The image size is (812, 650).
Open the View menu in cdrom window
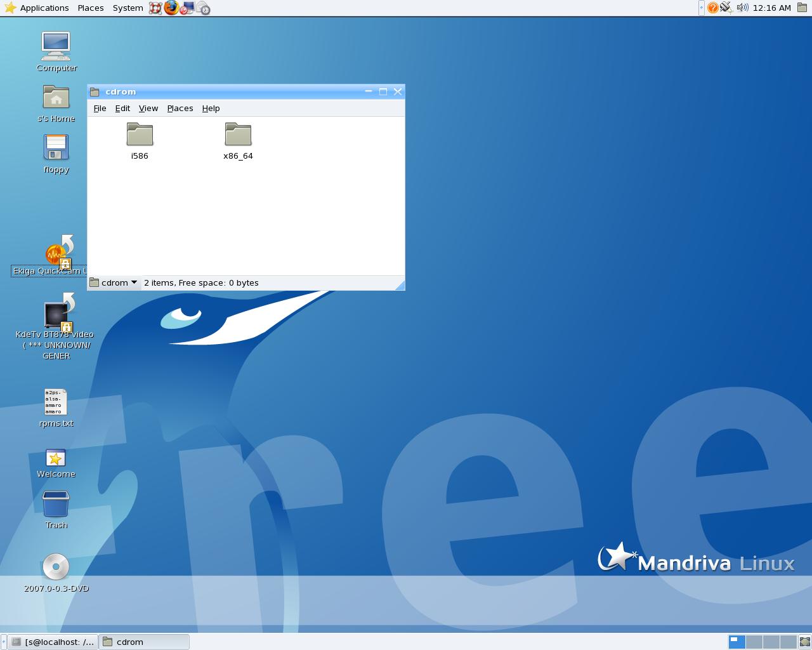[148, 109]
